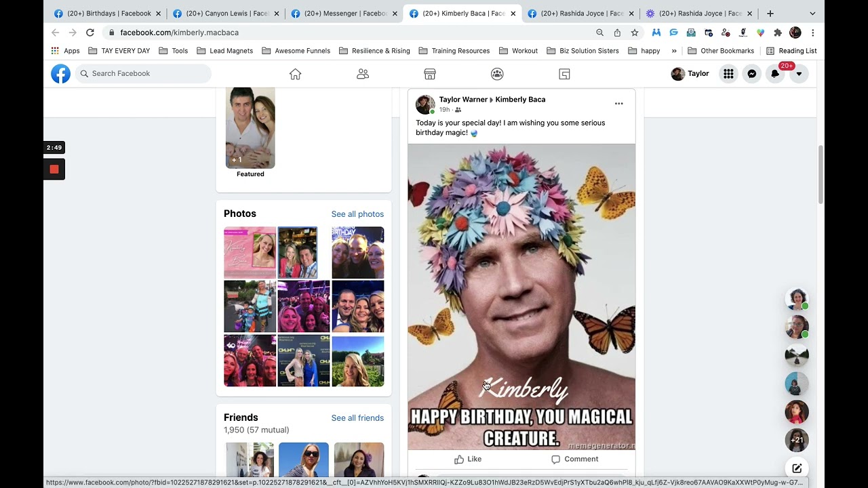Open the Messenger icon
This screenshot has width=868, height=488.
click(752, 74)
